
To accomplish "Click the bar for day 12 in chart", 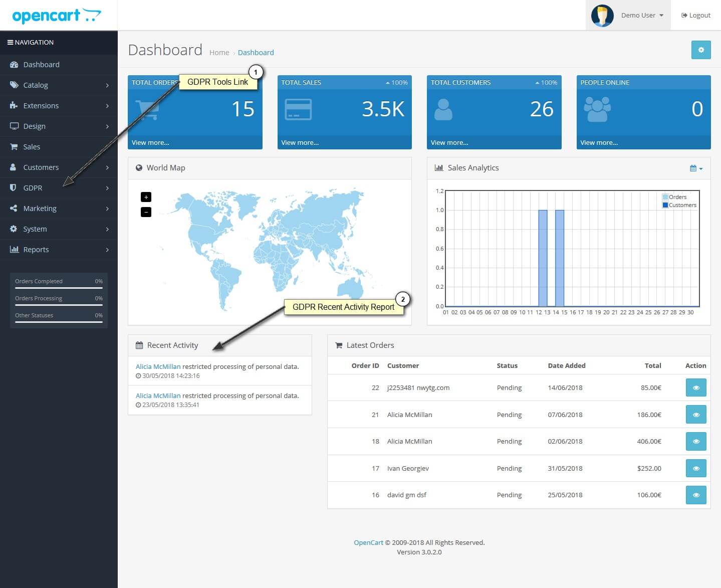I will (543, 258).
